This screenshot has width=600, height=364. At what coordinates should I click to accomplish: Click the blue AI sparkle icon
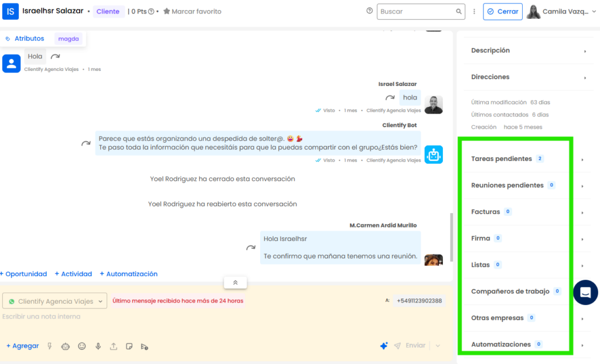(384, 346)
